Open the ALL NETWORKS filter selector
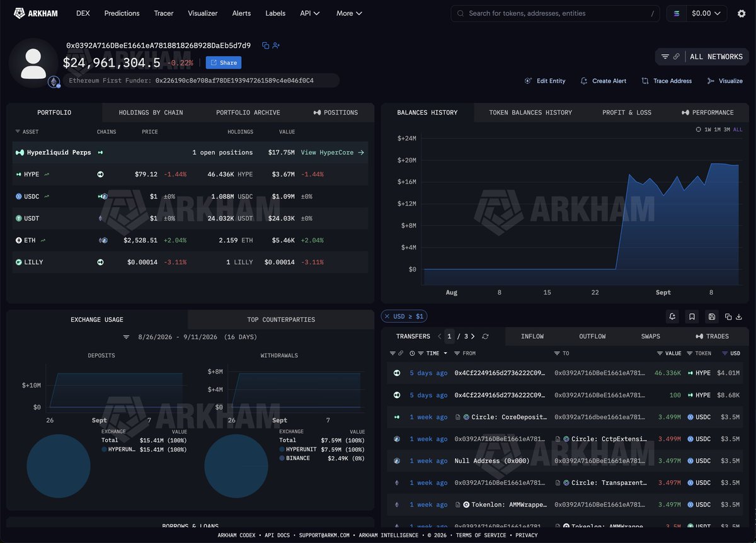Image resolution: width=756 pixels, height=543 pixels. (x=702, y=57)
